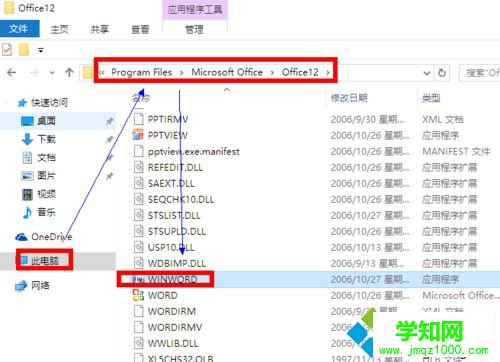Click the PPTIRMV file icon
This screenshot has height=362, width=500.
[138, 119]
